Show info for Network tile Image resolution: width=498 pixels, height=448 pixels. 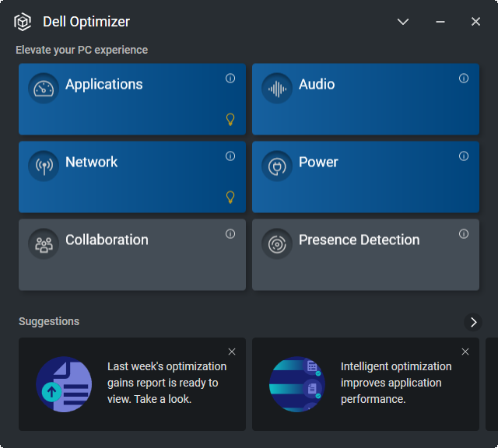pos(230,156)
